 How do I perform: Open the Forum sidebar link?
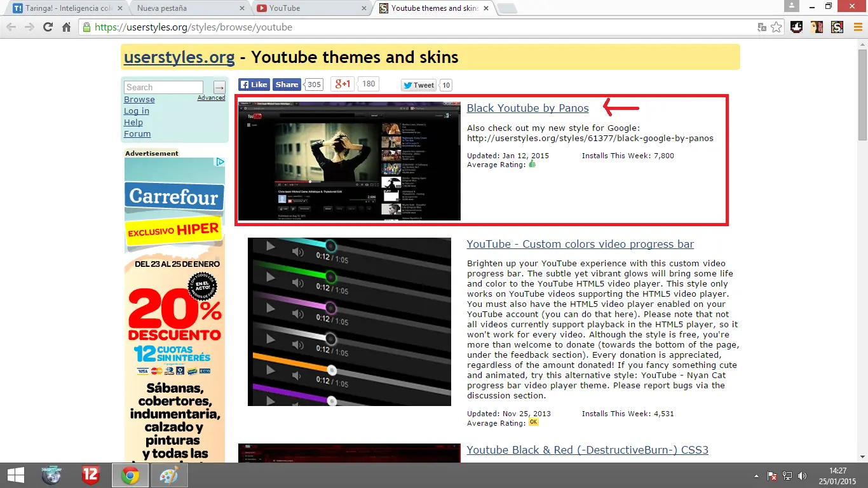coord(137,134)
